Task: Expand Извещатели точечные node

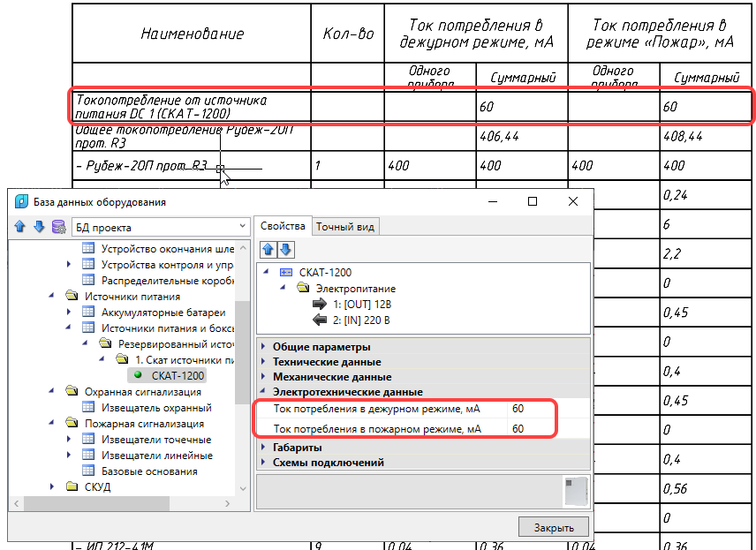Action: (69, 439)
